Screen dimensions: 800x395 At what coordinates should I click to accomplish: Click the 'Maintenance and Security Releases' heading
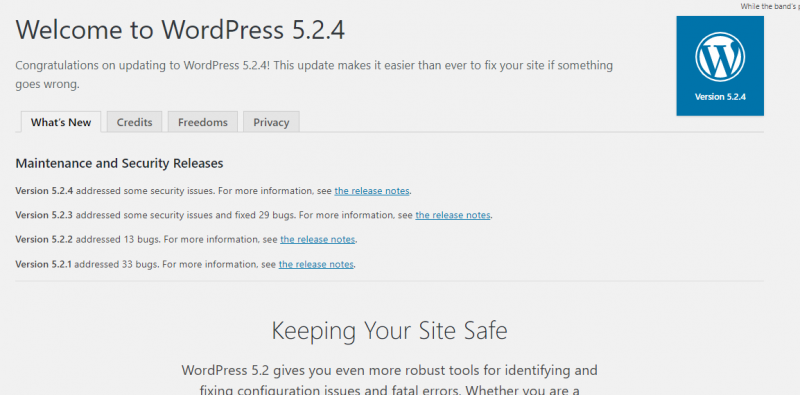pos(119,163)
